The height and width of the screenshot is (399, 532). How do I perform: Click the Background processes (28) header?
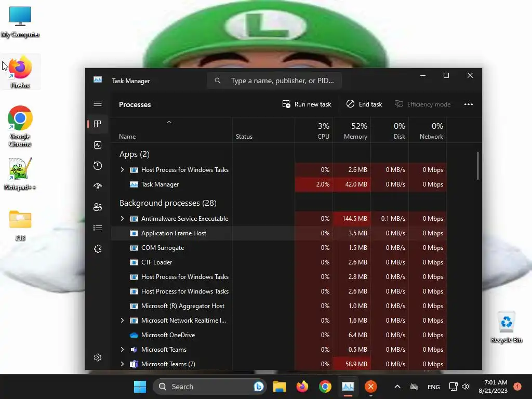click(x=168, y=203)
